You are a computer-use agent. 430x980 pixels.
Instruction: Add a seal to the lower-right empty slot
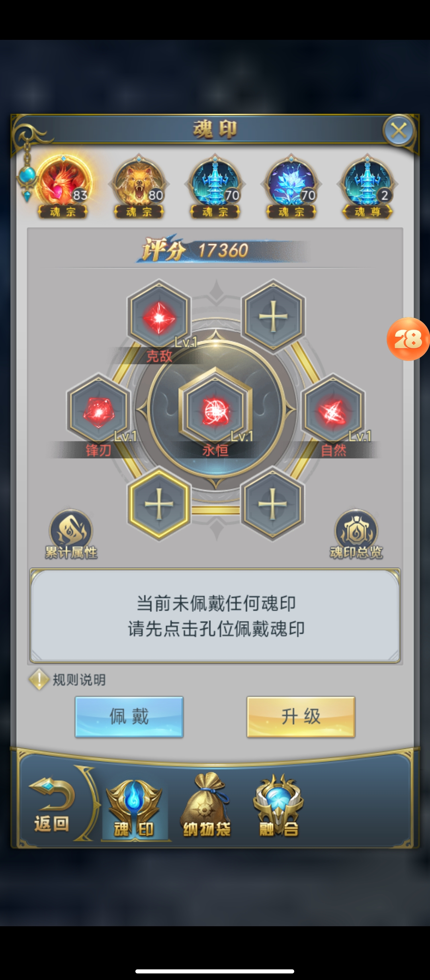pos(273,504)
